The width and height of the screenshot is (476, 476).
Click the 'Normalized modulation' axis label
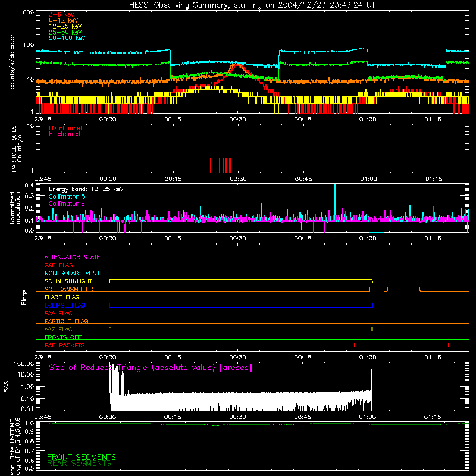point(15,208)
